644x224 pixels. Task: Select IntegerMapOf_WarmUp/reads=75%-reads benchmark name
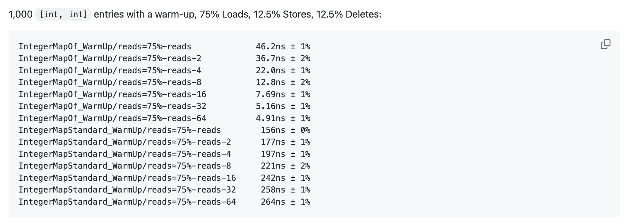coord(105,47)
